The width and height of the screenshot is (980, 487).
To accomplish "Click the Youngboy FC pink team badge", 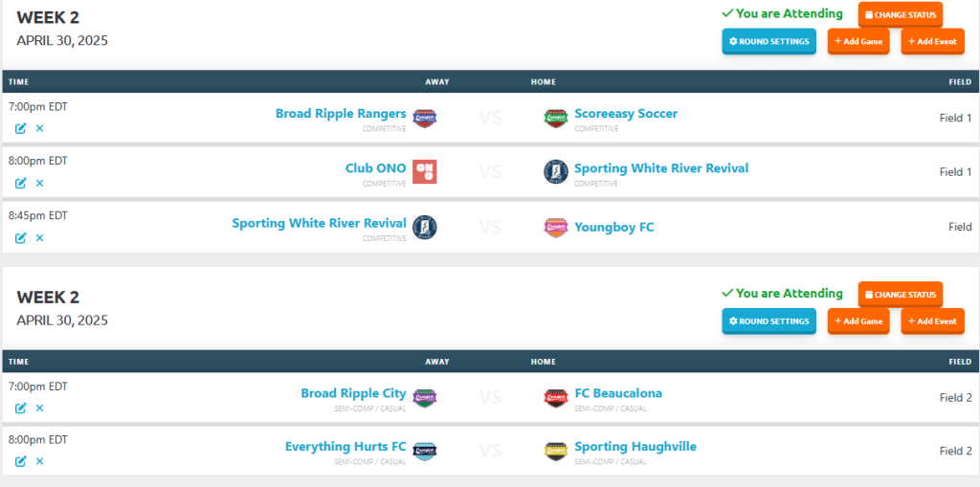I will click(556, 227).
